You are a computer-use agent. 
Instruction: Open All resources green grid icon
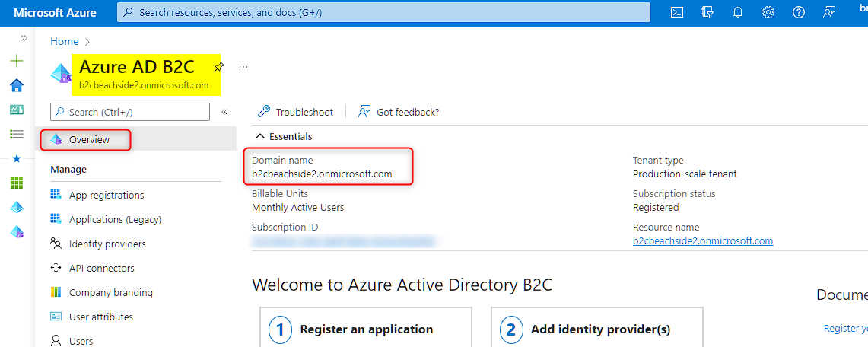17,183
